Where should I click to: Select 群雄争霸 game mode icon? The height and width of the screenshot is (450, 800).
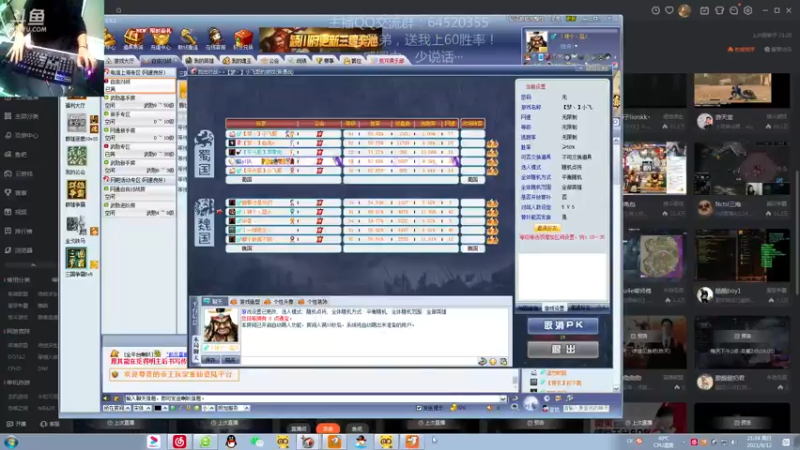77,190
